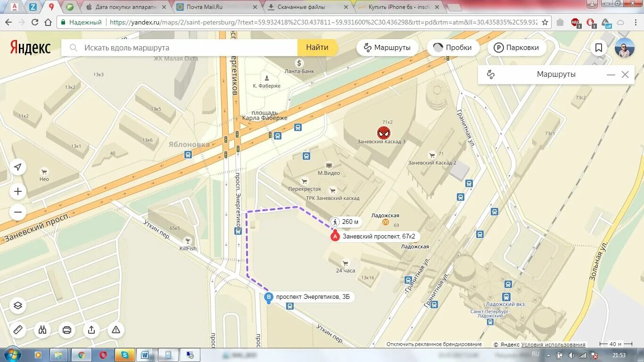Open Word from the taskbar
This screenshot has width=644, height=362.
pos(146,355)
